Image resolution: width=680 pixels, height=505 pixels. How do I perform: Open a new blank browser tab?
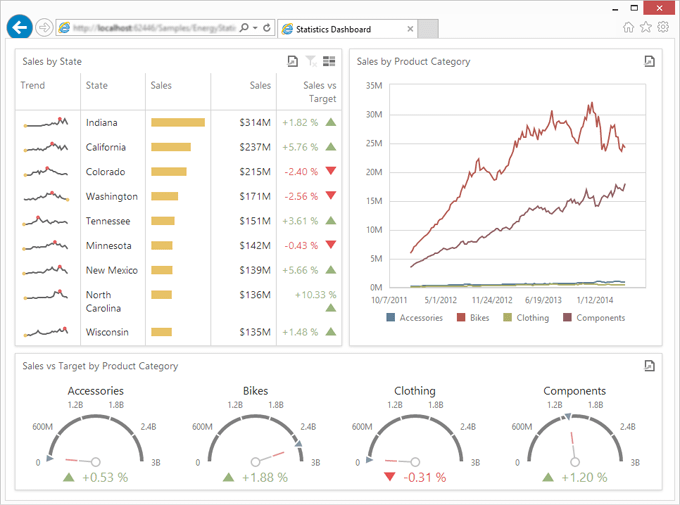tap(426, 29)
